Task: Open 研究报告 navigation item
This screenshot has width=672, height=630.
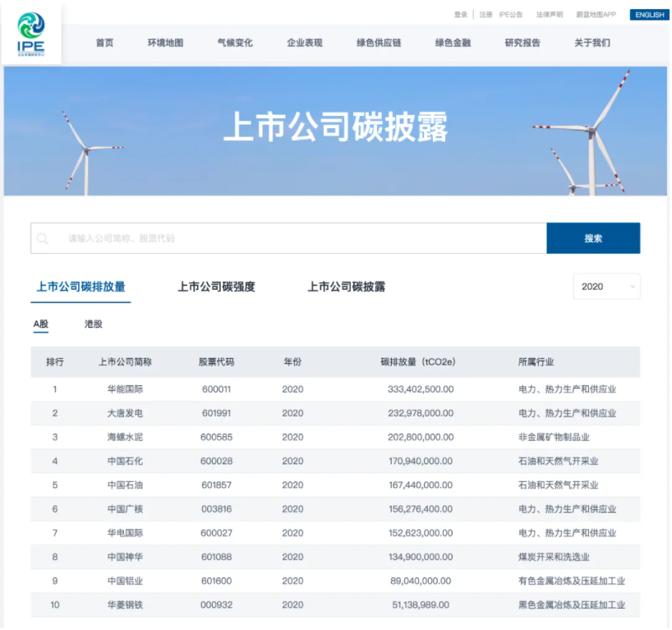Action: tap(522, 43)
